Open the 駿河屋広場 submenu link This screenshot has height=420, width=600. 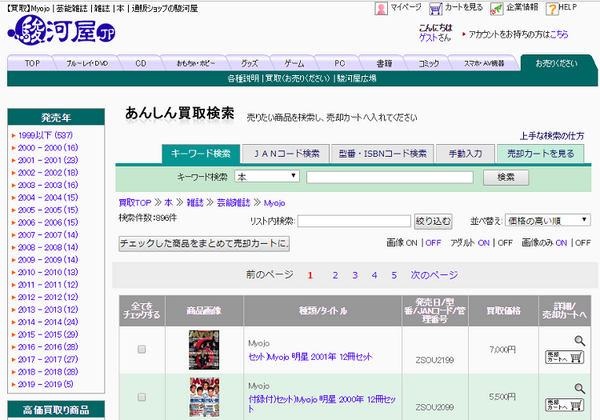357,78
